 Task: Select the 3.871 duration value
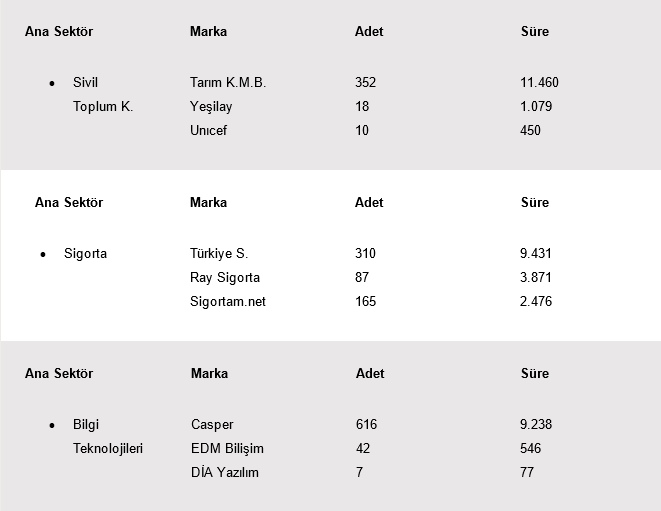coord(536,278)
